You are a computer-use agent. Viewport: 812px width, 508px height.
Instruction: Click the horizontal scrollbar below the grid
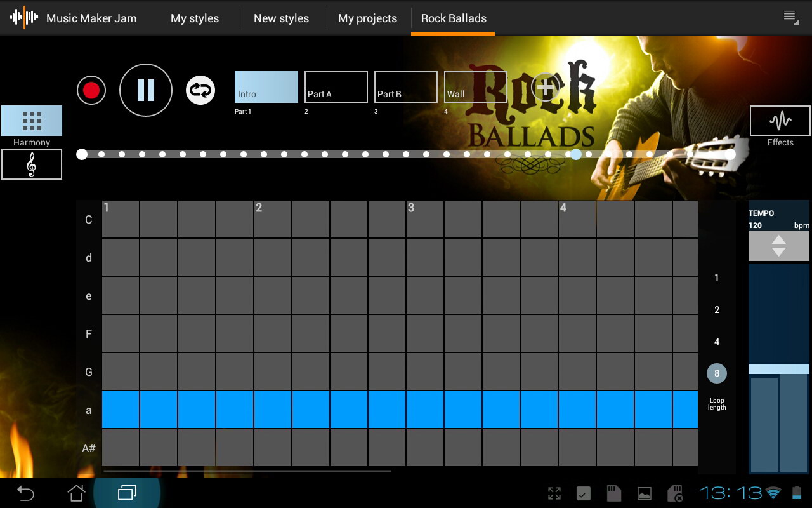[247, 471]
